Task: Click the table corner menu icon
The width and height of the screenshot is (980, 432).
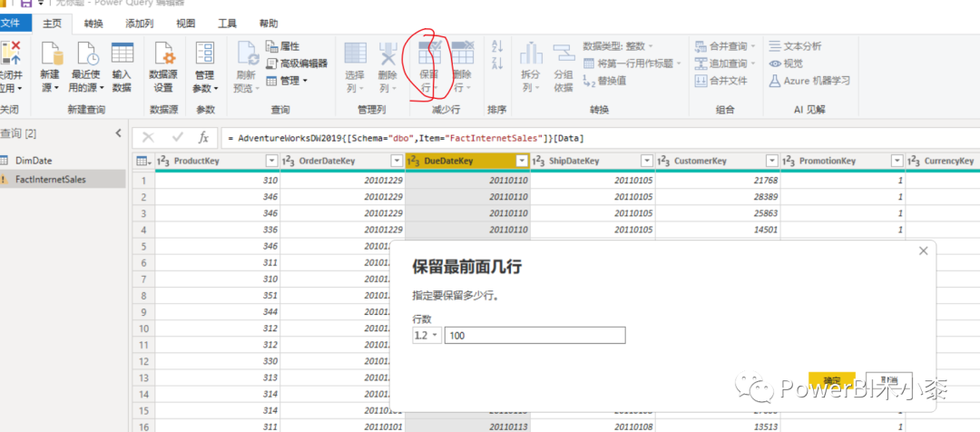Action: 143,161
